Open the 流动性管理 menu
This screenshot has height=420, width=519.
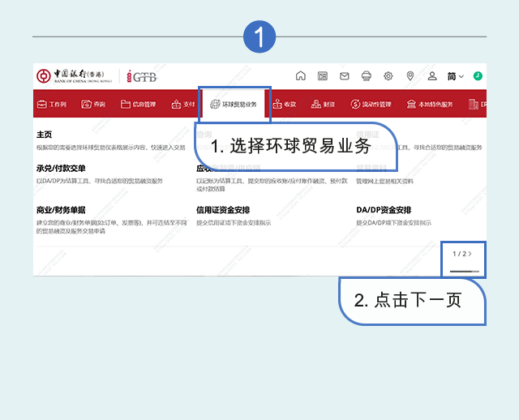(371, 105)
